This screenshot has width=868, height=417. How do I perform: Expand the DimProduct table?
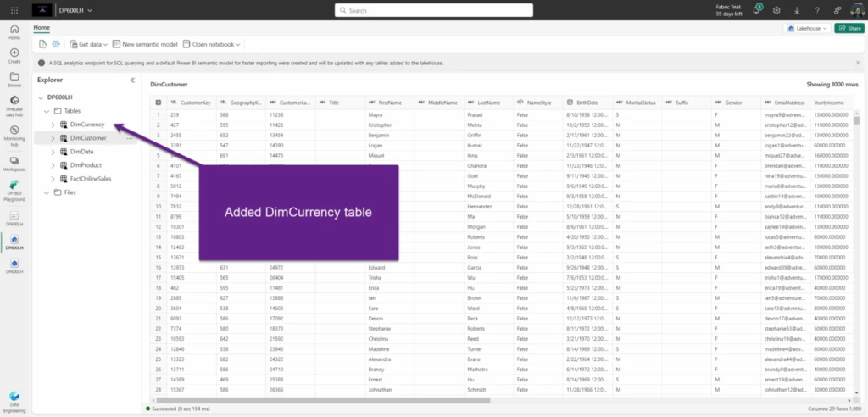[x=53, y=165]
